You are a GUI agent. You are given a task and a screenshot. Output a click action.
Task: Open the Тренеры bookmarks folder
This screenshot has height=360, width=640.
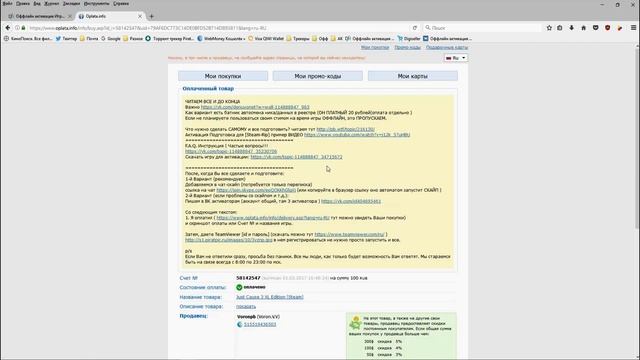[298, 39]
